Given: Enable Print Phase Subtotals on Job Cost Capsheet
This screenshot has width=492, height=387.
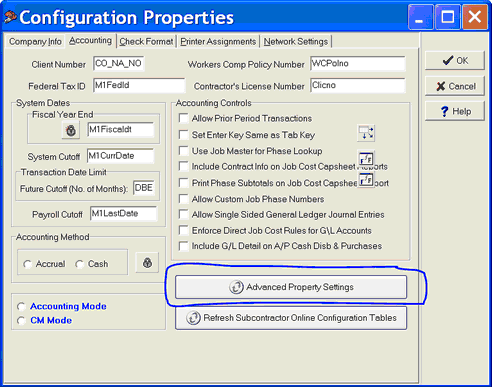Looking at the screenshot, I should (184, 183).
